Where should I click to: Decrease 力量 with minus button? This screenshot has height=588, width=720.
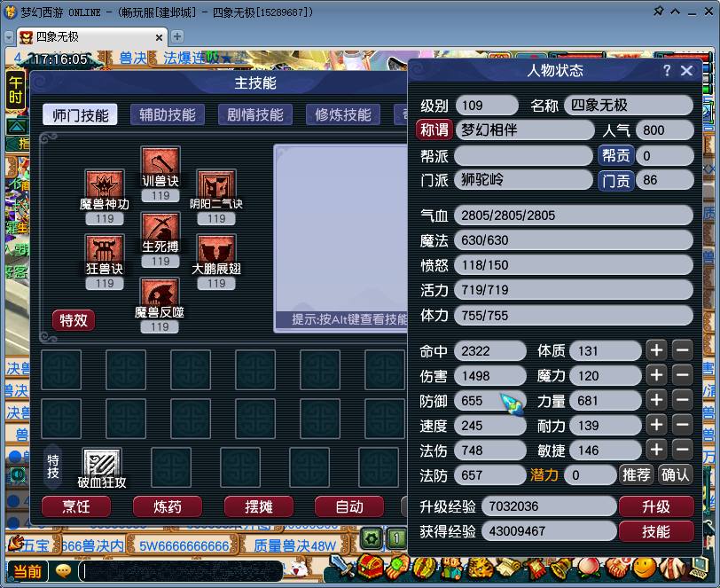coord(683,400)
